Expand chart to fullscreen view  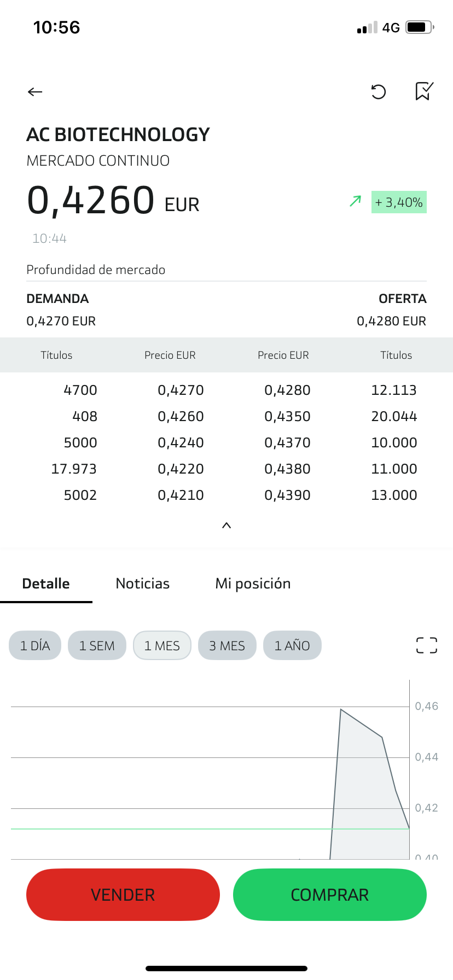pyautogui.click(x=426, y=645)
